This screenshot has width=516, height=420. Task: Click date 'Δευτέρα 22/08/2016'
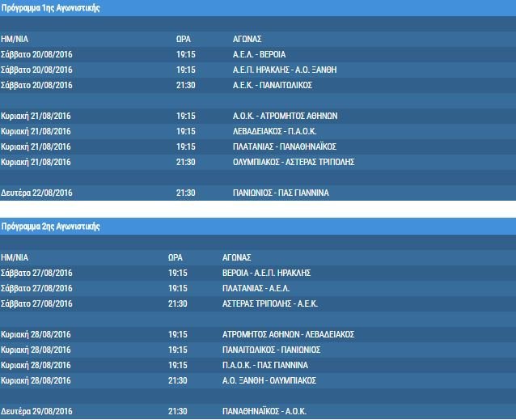(x=36, y=193)
